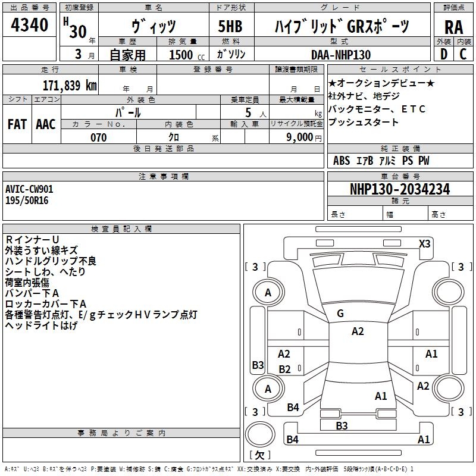This screenshot has height=476, width=476.
Task: Click the X3 damage marker on diagram
Action: click(x=425, y=243)
